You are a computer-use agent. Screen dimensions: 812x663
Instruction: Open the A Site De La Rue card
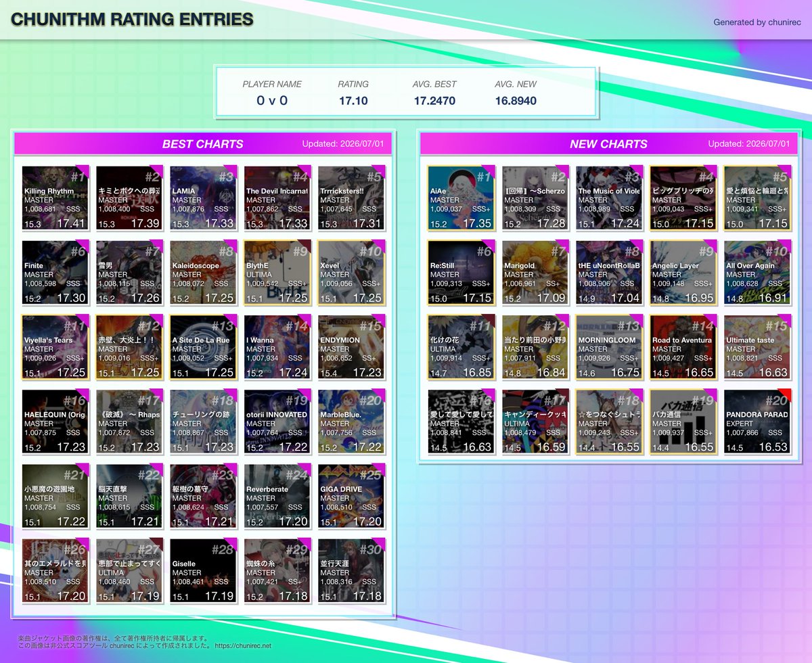point(203,346)
